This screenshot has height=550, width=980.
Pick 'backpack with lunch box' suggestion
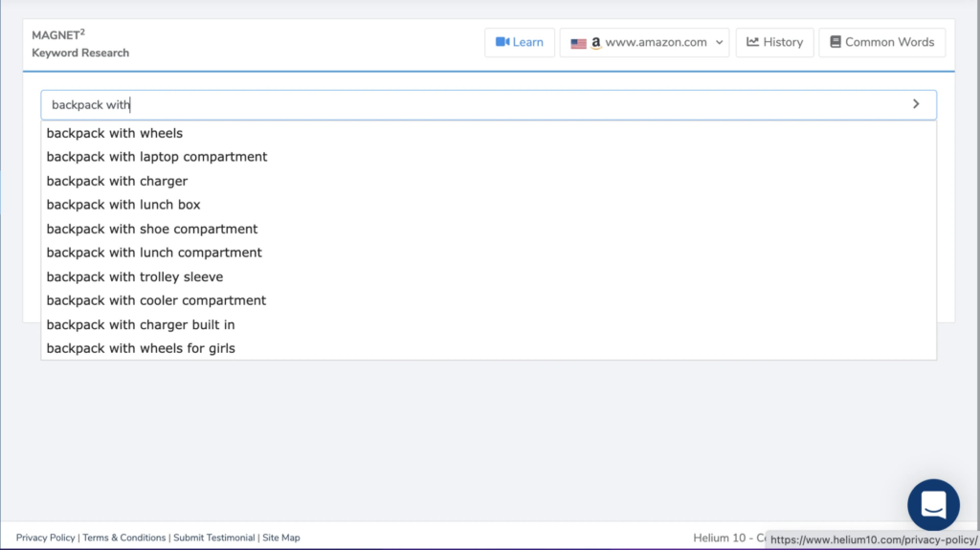pyautogui.click(x=123, y=205)
